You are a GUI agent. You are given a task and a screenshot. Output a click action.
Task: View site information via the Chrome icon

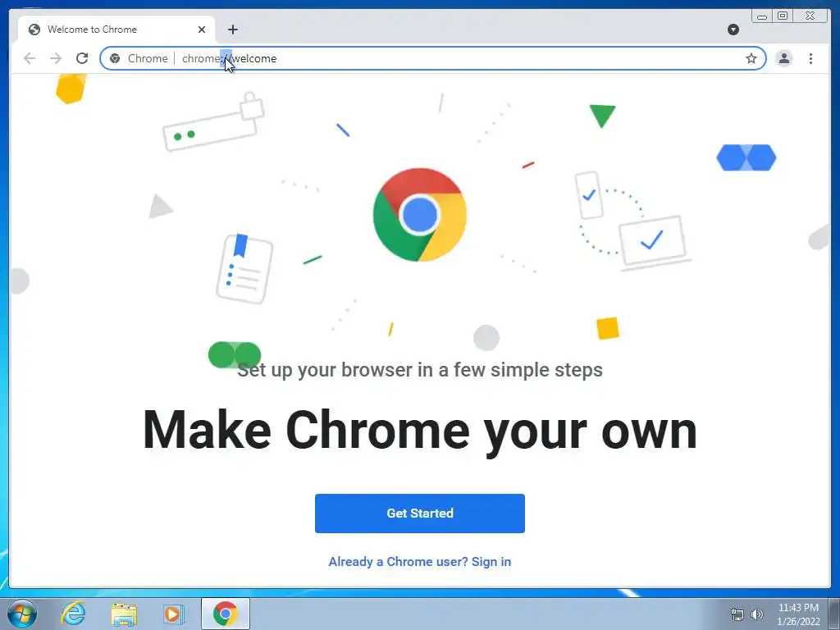pyautogui.click(x=115, y=58)
